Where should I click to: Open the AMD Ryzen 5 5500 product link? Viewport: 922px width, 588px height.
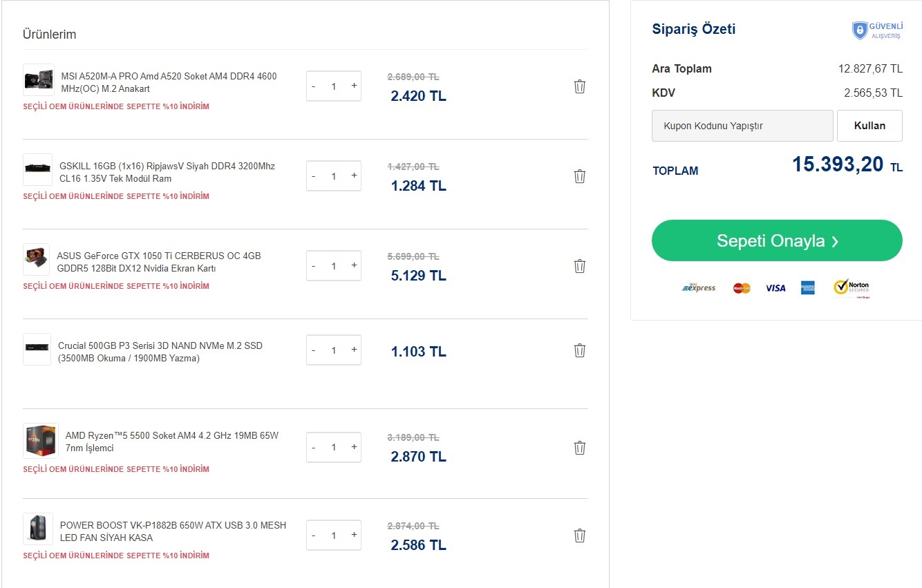171,442
